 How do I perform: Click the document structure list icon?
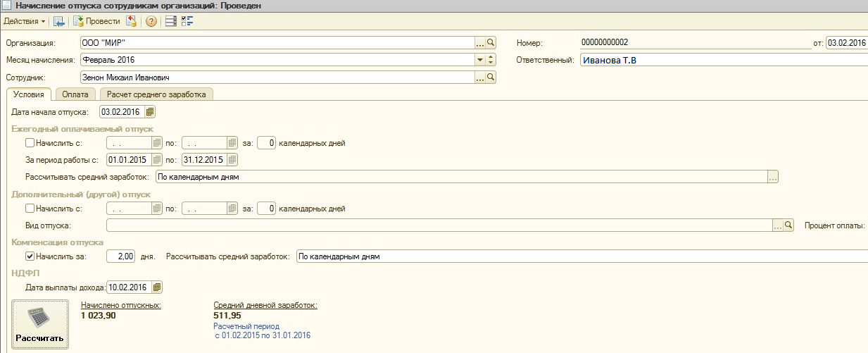click(170, 21)
